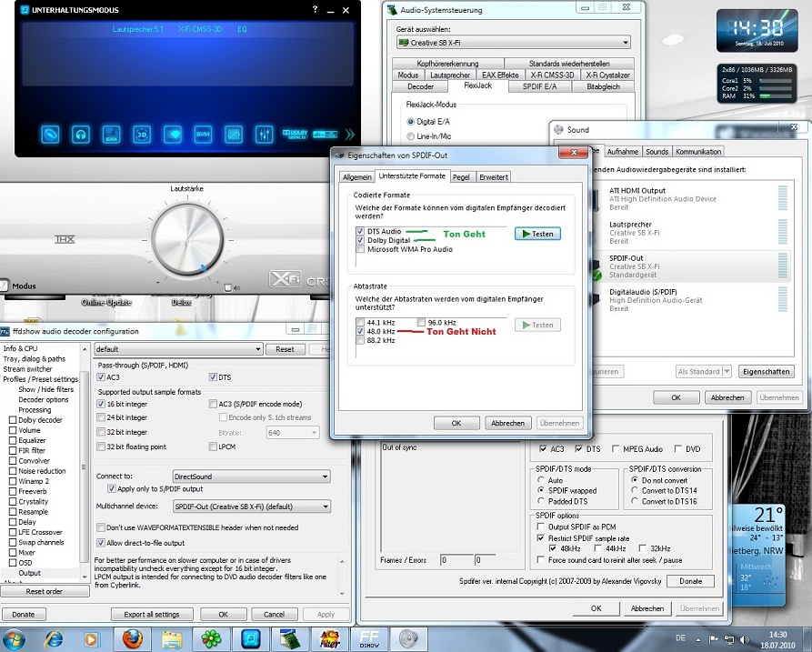Uncheck DTS Audio in coded formats
812x652 pixels.
pyautogui.click(x=360, y=231)
